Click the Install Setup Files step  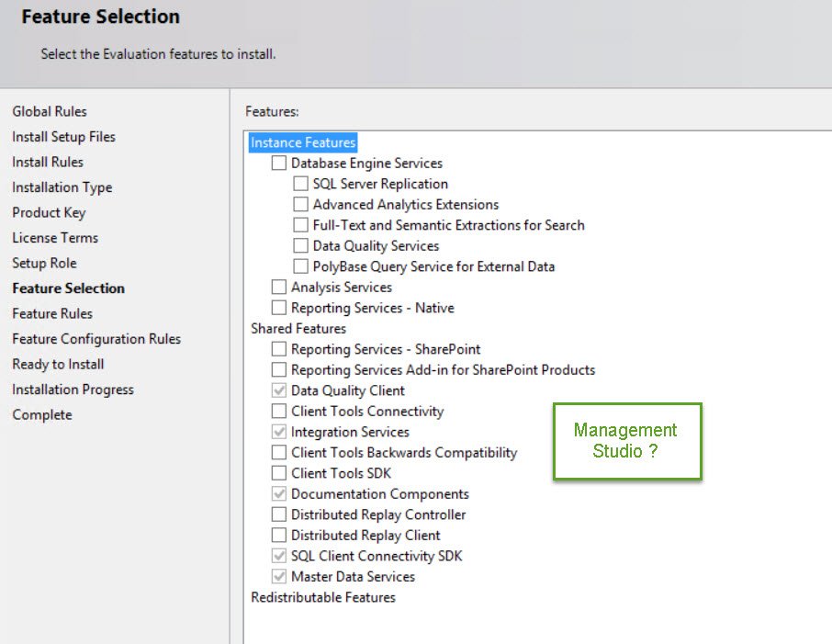click(x=63, y=137)
